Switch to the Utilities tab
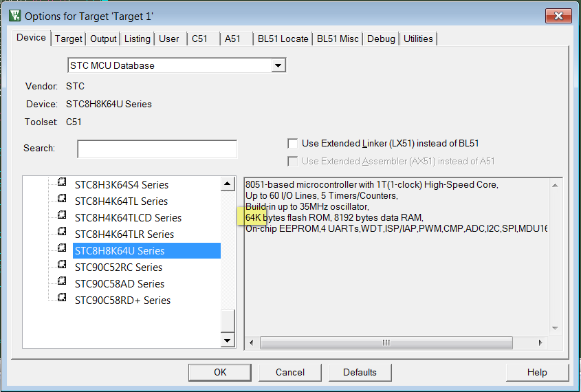 [x=418, y=39]
